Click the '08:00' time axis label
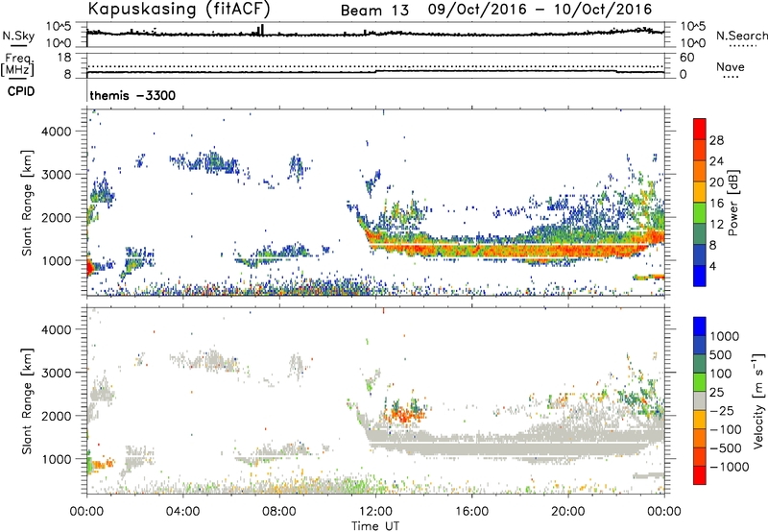 coord(278,512)
